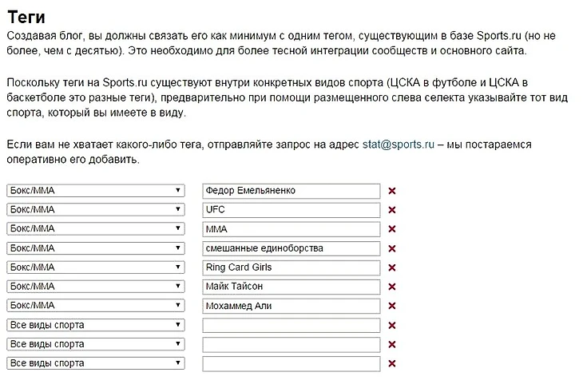
Task: Delete the last empty tag row
Action: pos(392,363)
